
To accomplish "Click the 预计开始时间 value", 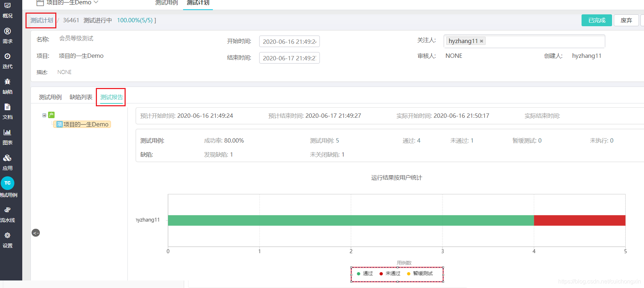I will point(205,116).
